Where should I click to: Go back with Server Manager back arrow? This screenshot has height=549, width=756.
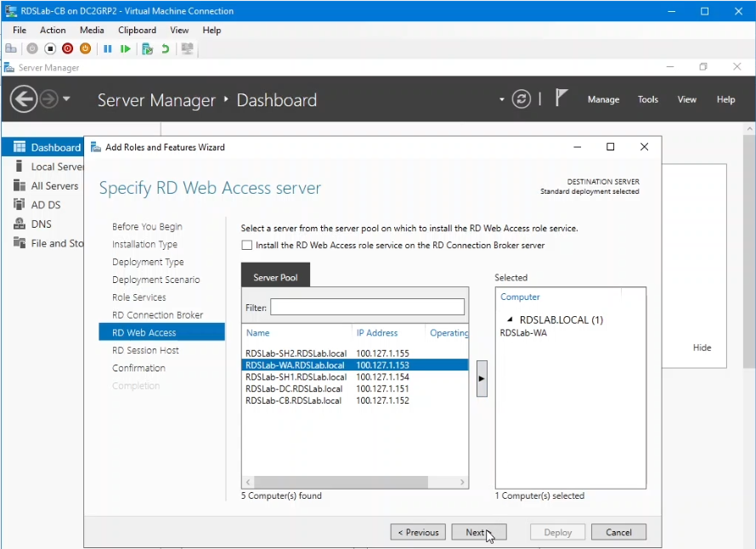pyautogui.click(x=23, y=99)
